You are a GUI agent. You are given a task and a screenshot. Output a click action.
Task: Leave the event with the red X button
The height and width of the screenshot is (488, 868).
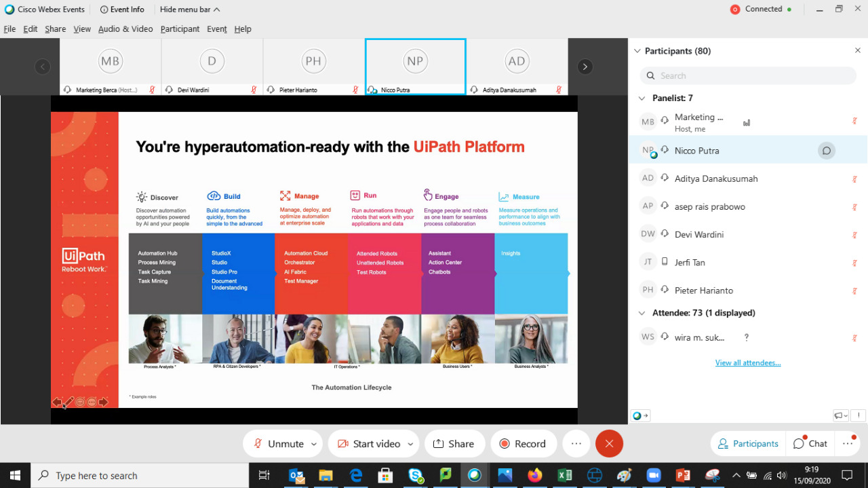pos(609,444)
